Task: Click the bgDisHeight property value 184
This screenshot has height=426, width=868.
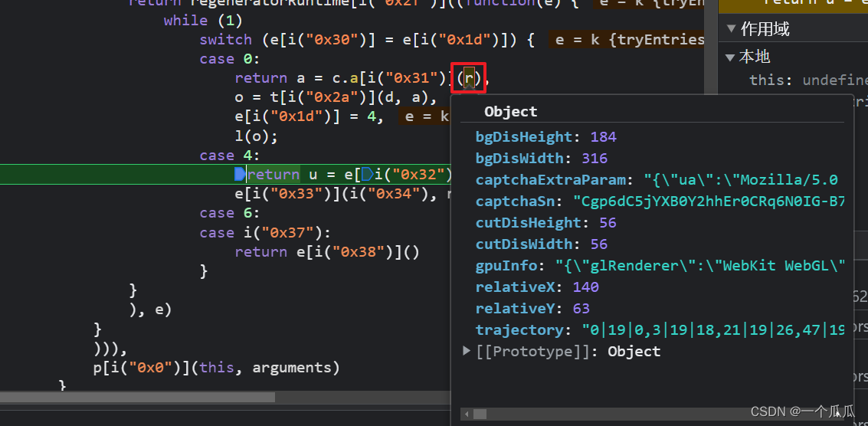Action: 604,137
